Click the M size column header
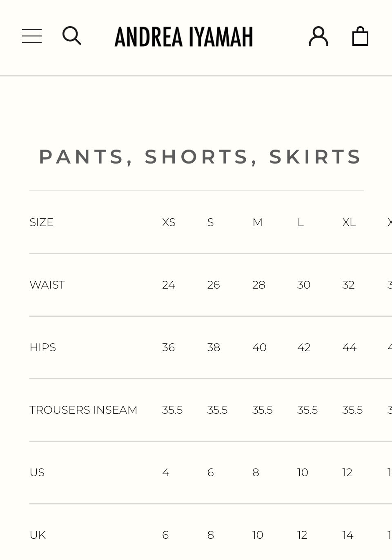392x560 pixels. pyautogui.click(x=257, y=222)
